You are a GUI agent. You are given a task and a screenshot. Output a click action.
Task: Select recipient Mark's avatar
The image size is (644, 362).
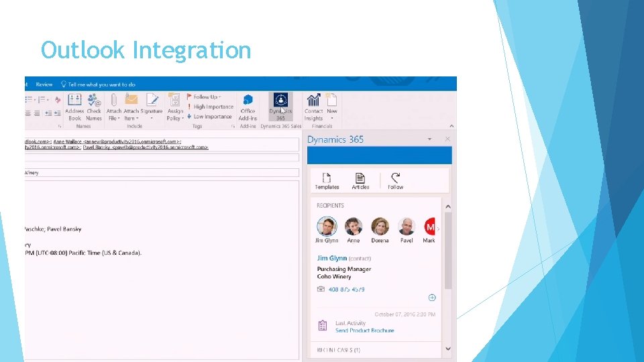[x=429, y=227]
